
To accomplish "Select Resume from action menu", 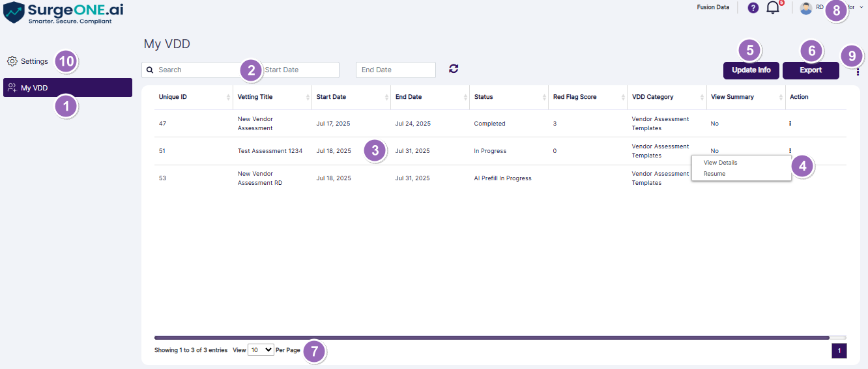I will [x=714, y=174].
